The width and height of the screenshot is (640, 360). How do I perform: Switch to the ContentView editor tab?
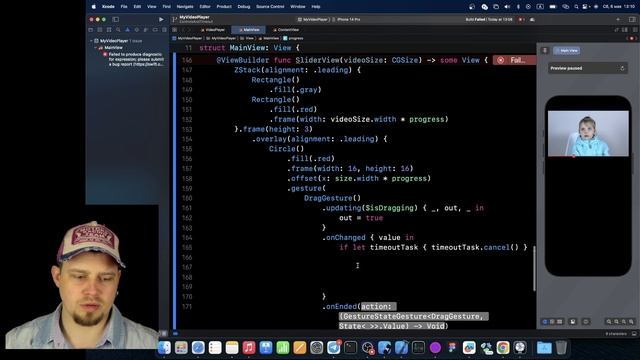coord(286,30)
